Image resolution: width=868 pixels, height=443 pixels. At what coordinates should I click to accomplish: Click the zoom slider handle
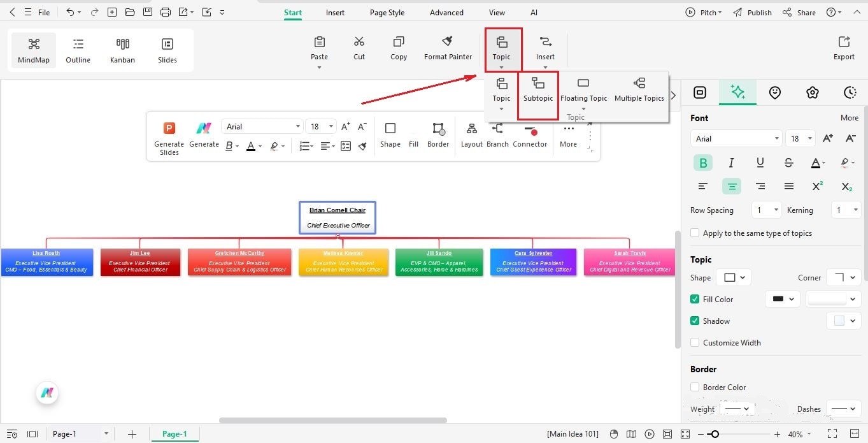715,434
